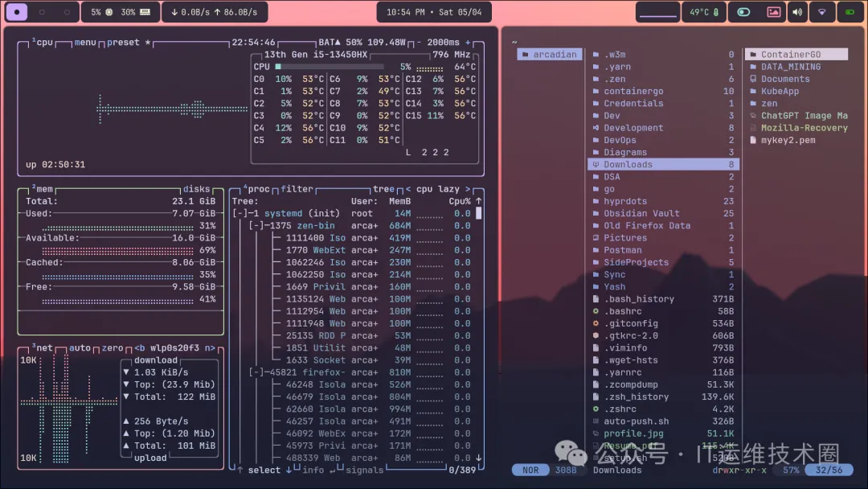Image resolution: width=868 pixels, height=489 pixels.
Task: Open the Wi-Fi network icon in top bar
Action: tap(821, 12)
